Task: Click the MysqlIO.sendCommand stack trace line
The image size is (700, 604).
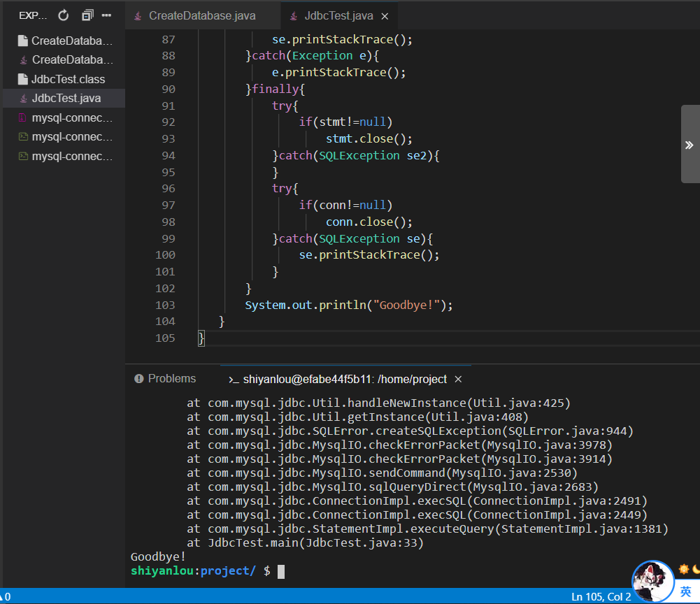Action: pos(382,473)
